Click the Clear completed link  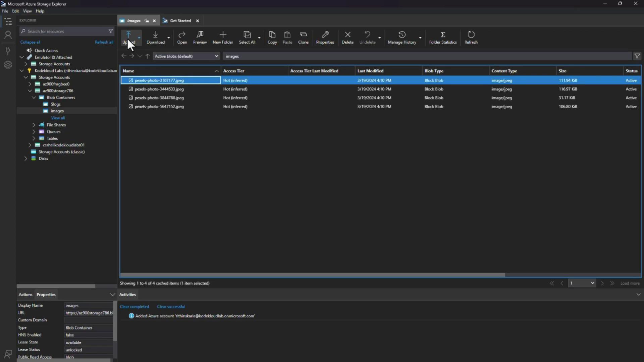[134, 307]
